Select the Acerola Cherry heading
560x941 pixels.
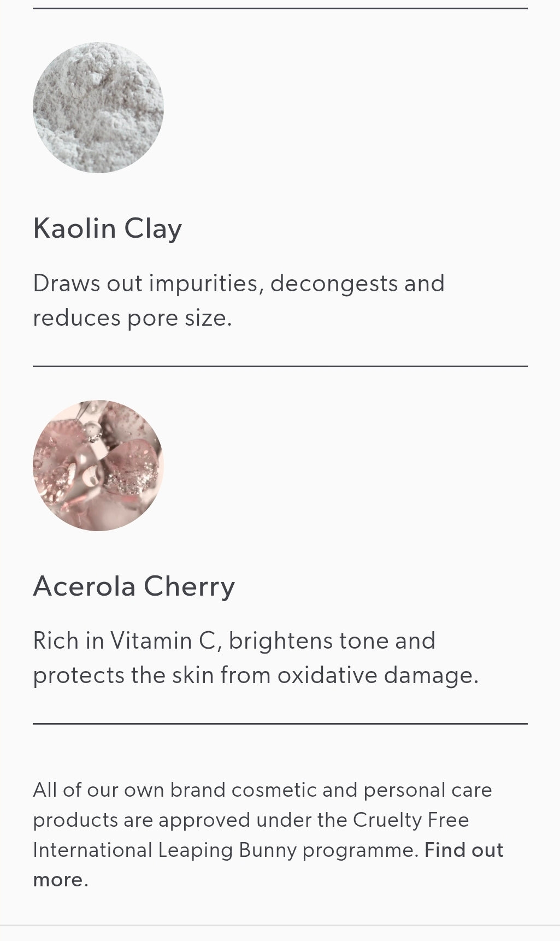click(134, 586)
